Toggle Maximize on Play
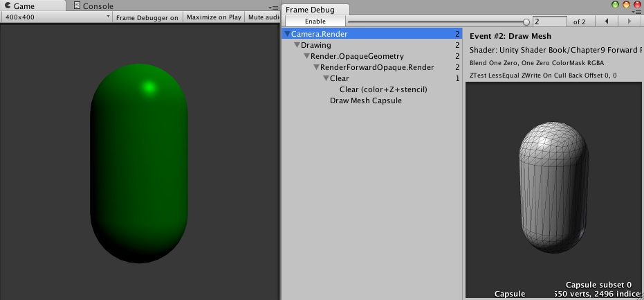 point(214,17)
